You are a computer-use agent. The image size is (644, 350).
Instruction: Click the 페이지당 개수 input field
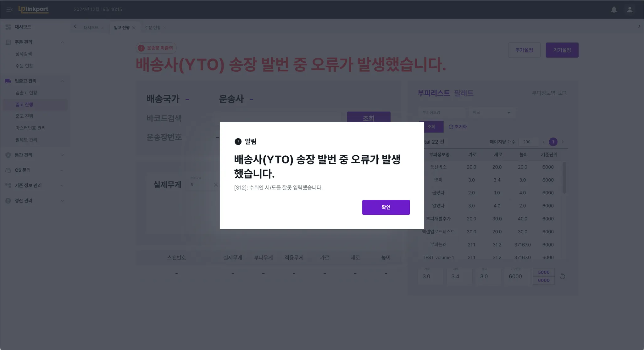click(x=528, y=142)
